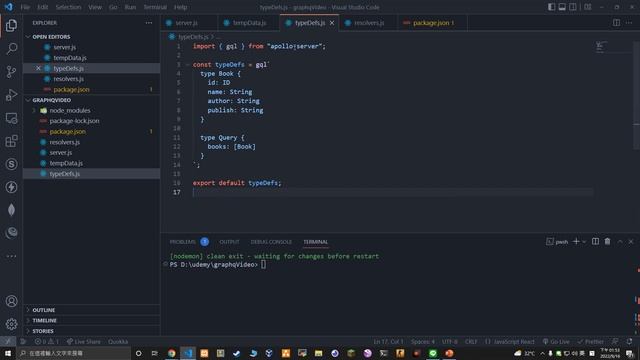Click Live Share in status bar

coord(83,341)
